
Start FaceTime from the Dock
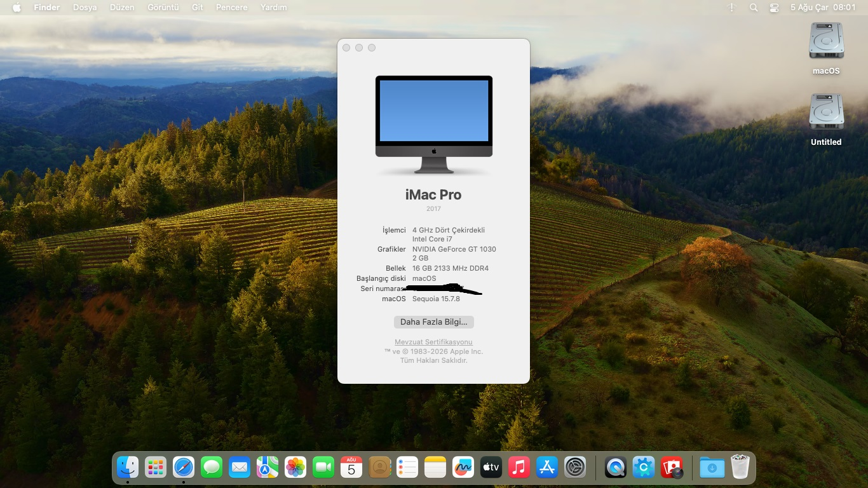pos(323,468)
